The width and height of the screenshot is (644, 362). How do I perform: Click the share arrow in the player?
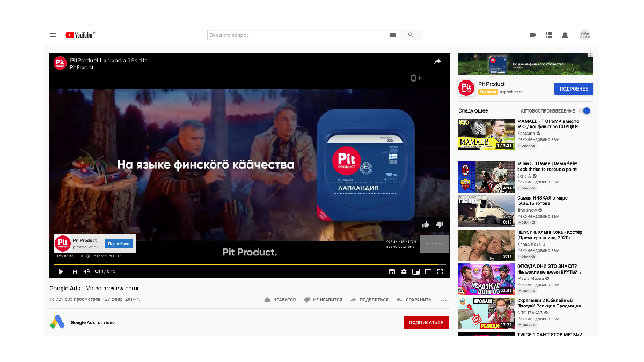tap(437, 62)
